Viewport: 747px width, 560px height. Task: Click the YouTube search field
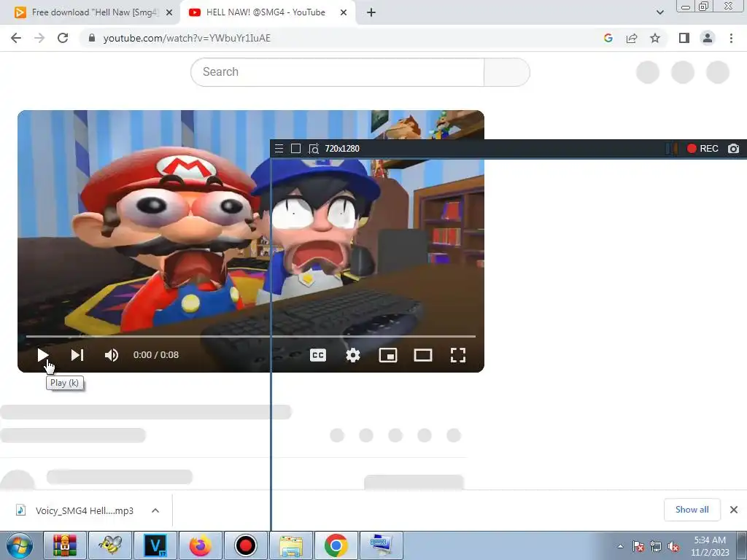coord(337,72)
